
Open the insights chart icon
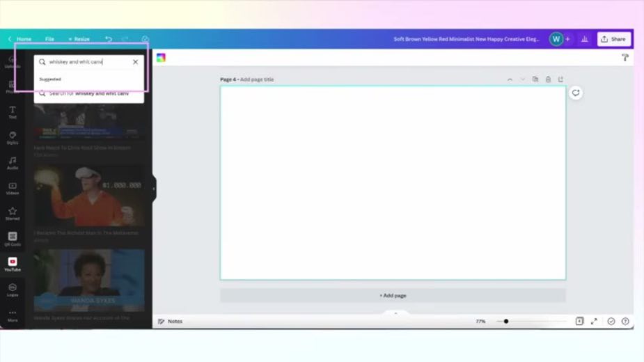[x=584, y=39]
